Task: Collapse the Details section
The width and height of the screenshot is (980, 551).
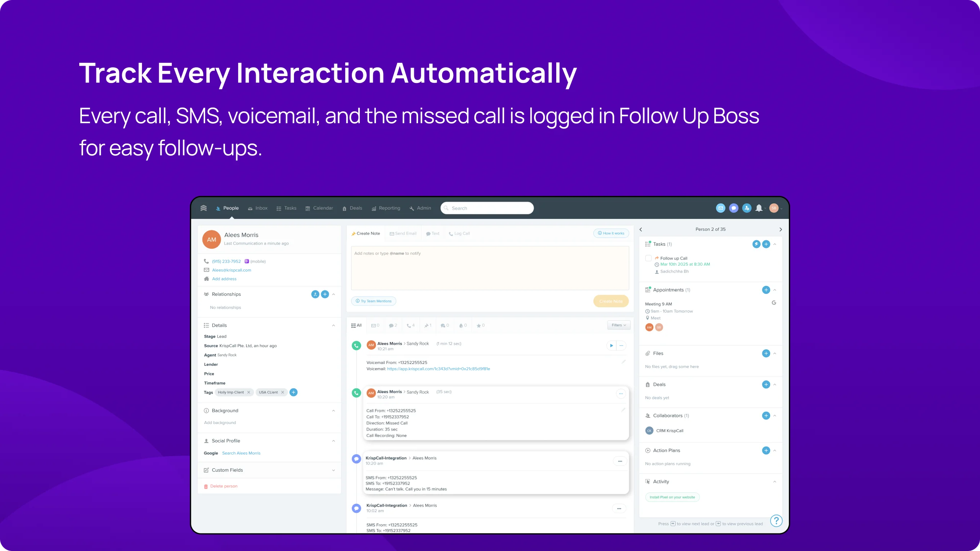Action: [333, 326]
